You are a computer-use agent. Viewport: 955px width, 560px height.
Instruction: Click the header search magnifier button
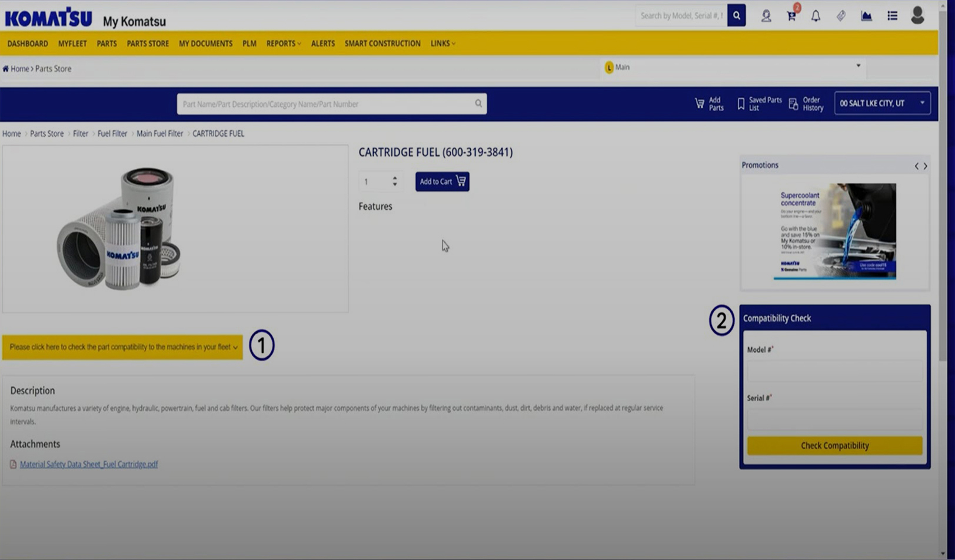pyautogui.click(x=736, y=16)
